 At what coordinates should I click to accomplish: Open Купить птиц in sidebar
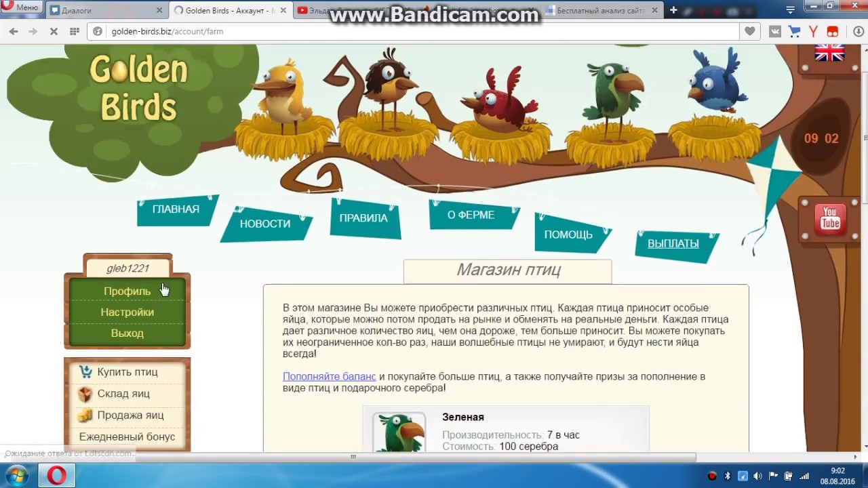tap(127, 372)
